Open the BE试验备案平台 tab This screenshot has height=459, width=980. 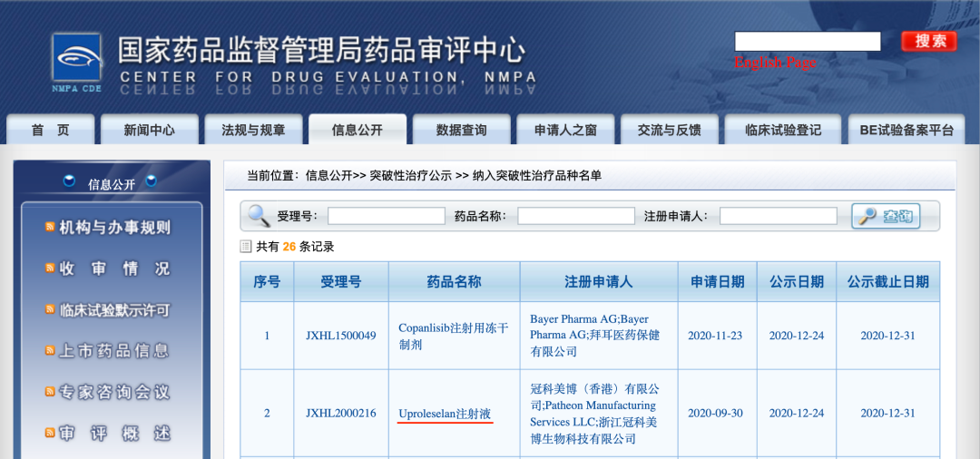pos(906,130)
